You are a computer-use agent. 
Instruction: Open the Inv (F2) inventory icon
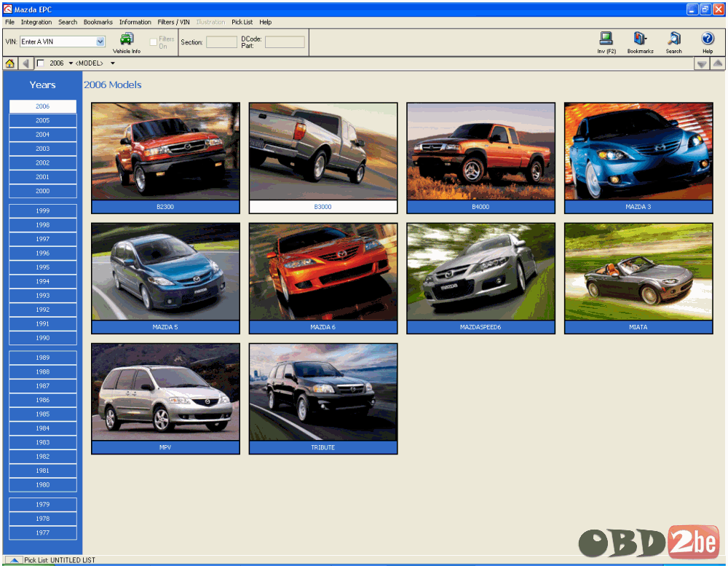click(x=606, y=43)
